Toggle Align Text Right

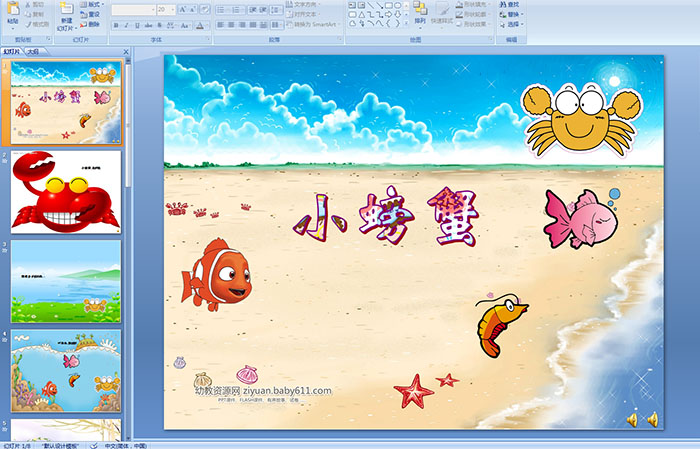[242, 25]
